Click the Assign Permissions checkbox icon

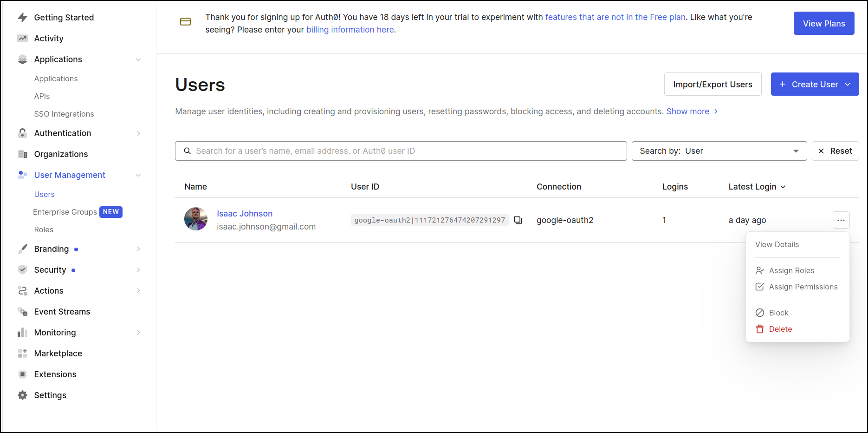760,287
